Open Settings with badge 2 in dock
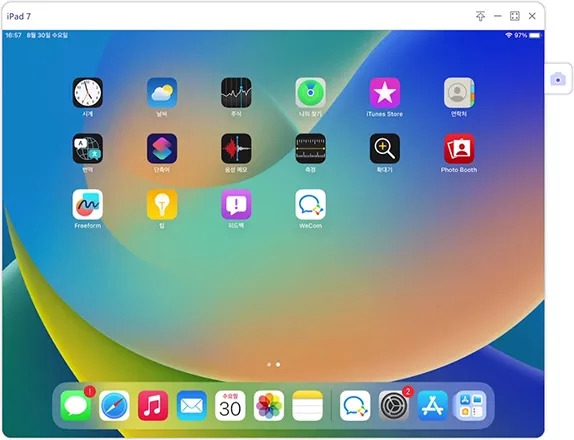Viewport: 574px width, 440px height. tap(394, 406)
